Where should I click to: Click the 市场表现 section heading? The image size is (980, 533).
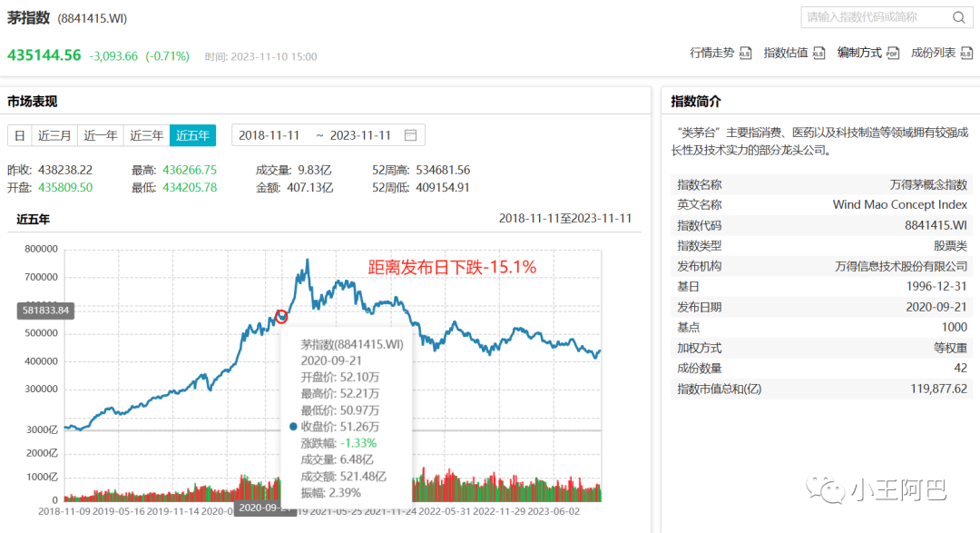click(32, 102)
